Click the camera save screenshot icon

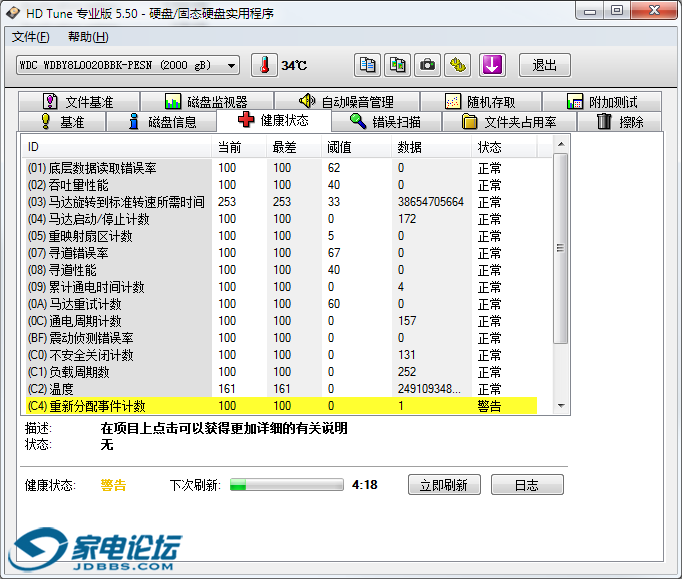point(428,65)
